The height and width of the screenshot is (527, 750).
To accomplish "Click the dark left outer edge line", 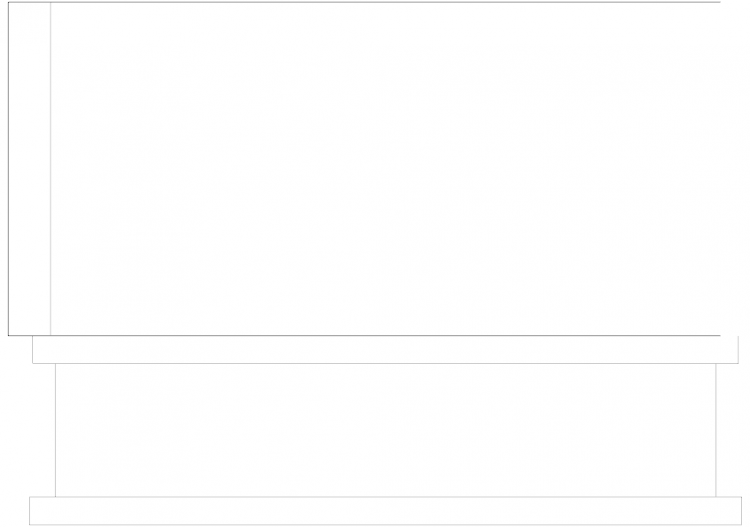I will coord(8,169).
